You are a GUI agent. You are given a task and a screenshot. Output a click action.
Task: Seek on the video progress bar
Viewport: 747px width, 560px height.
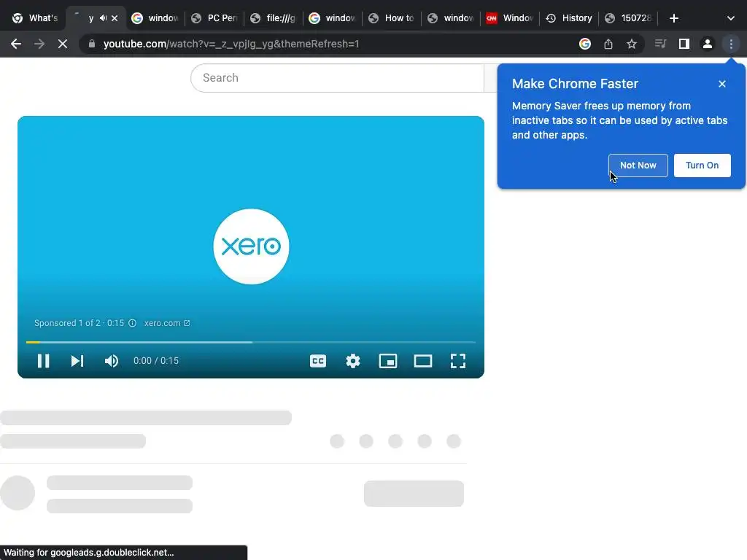[251, 342]
